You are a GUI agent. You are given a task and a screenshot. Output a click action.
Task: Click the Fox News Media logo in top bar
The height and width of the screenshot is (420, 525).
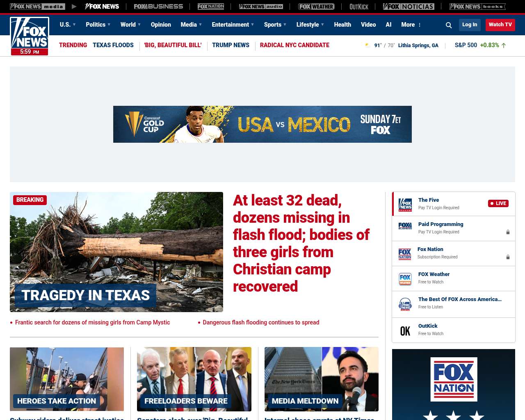37,7
